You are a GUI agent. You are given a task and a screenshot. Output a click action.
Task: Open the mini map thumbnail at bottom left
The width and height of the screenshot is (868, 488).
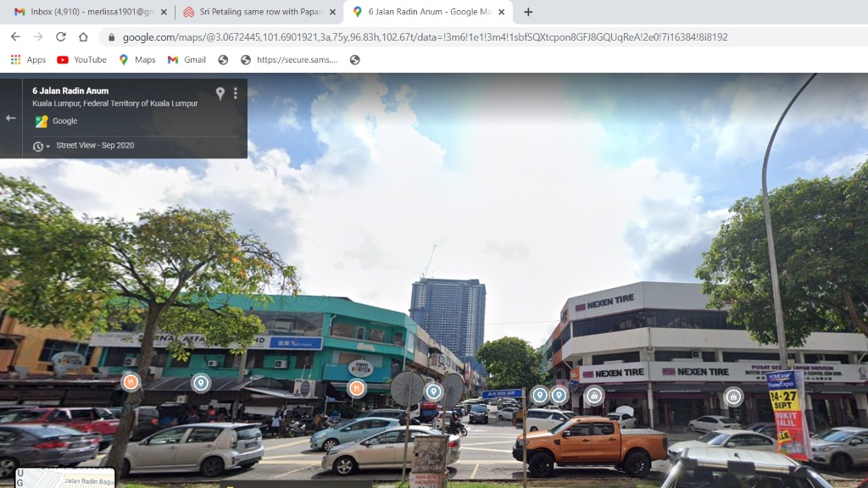click(x=64, y=479)
